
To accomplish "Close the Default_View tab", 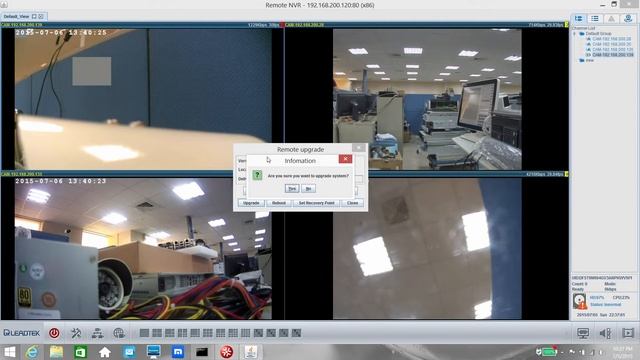I will [x=41, y=16].
